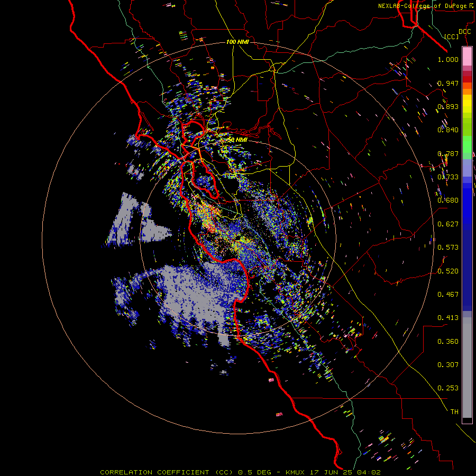
Task: Click the DCC label above the color scale
Action: click(464, 32)
